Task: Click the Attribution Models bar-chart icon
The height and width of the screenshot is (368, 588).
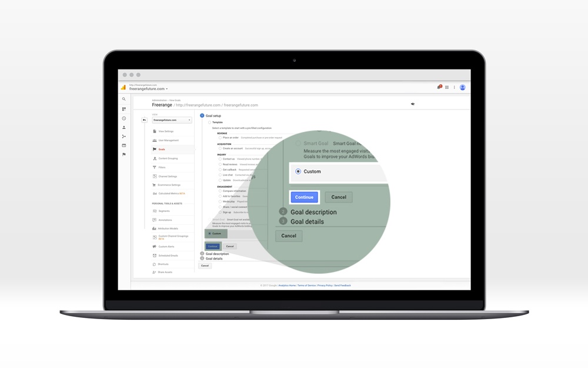Action: (154, 228)
